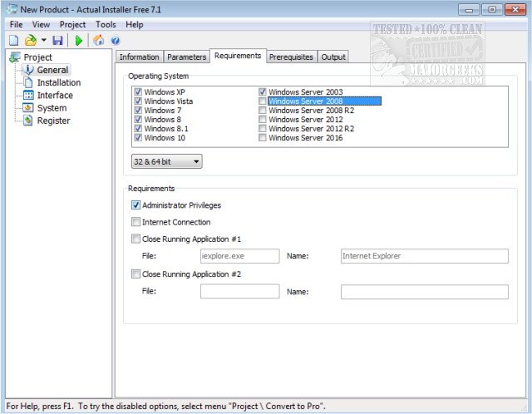Click the System tree icon
Viewport: 532px width, 414px height.
[x=27, y=108]
